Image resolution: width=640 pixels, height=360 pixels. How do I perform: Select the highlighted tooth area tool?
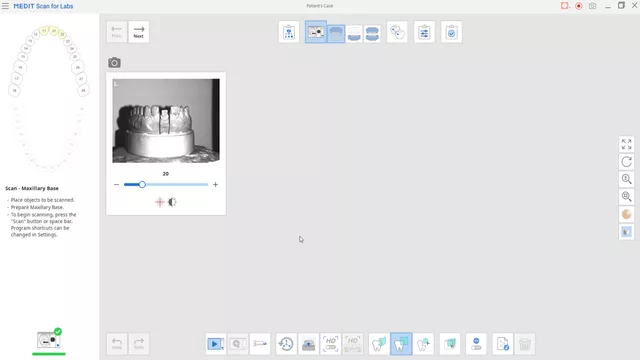coord(401,344)
